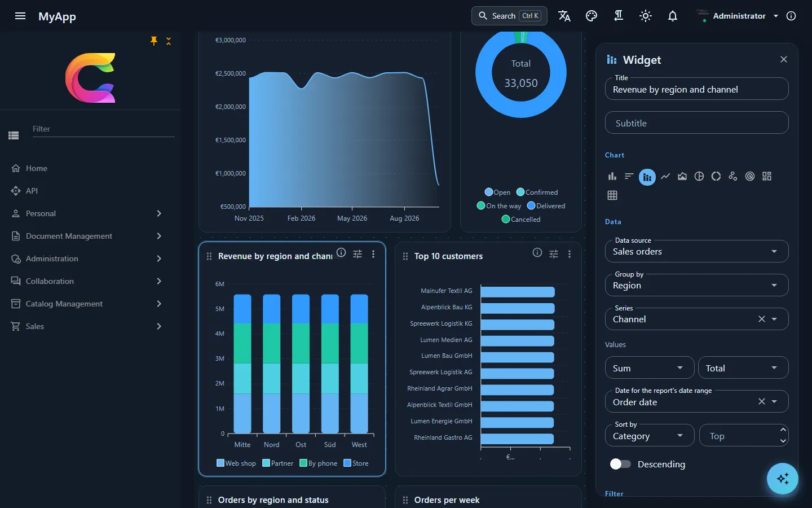Select the donut chart type
This screenshot has height=508, width=812.
pos(716,176)
